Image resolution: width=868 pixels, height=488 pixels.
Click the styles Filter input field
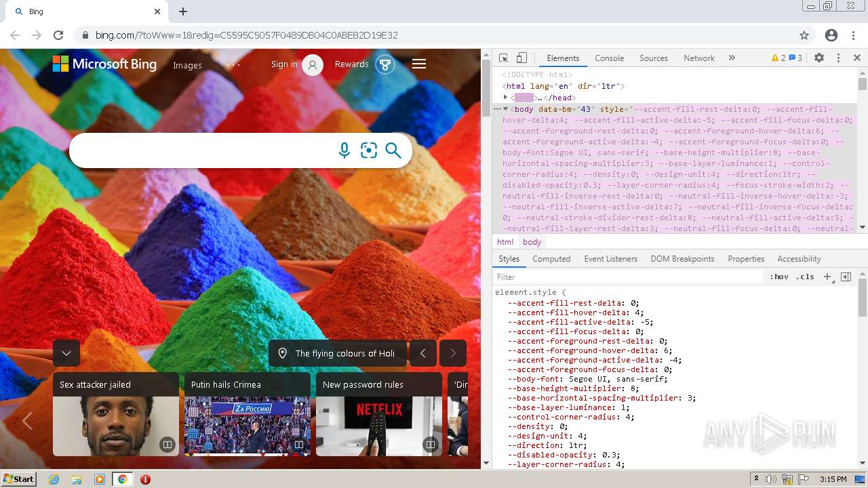[x=629, y=277]
